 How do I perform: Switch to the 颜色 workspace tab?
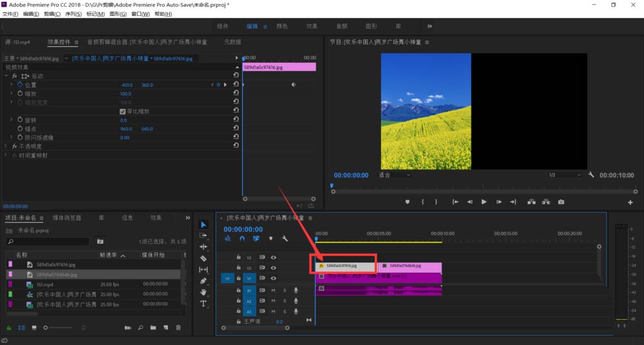pyautogui.click(x=282, y=26)
